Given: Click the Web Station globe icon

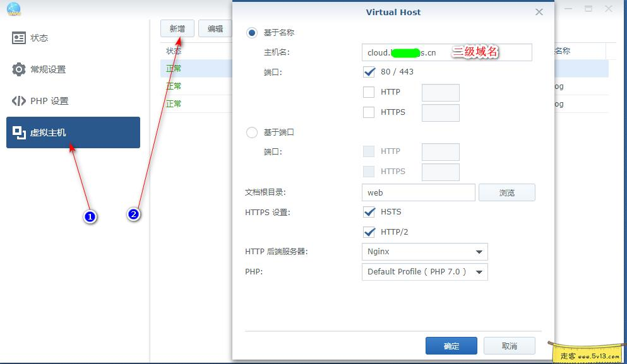Looking at the screenshot, I should point(13,9).
